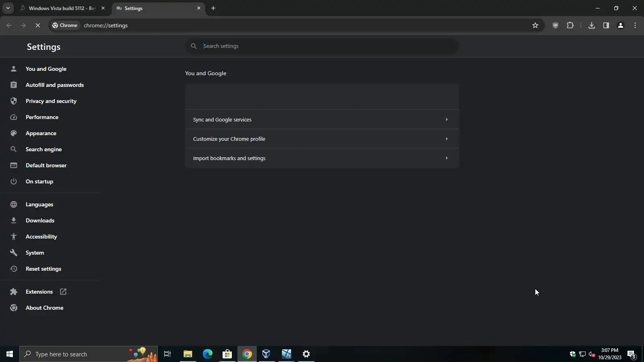Launch Microsoft Edge from taskbar

click(208, 354)
